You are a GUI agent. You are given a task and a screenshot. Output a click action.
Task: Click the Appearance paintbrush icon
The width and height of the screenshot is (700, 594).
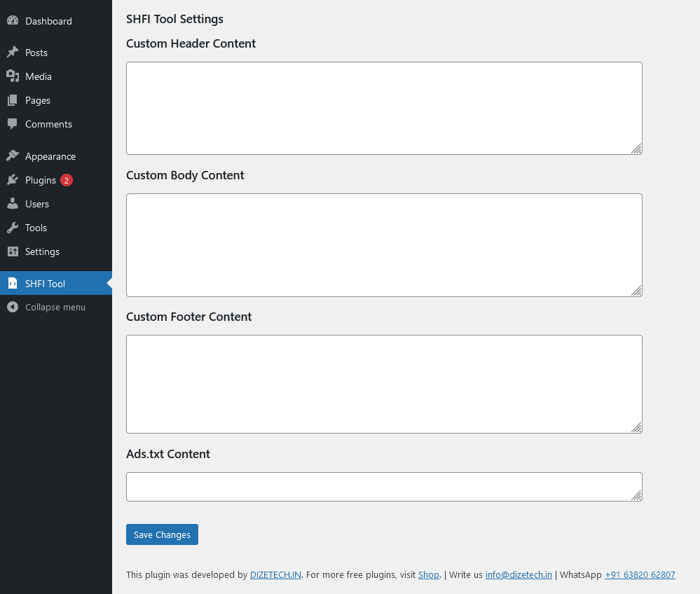click(x=13, y=156)
